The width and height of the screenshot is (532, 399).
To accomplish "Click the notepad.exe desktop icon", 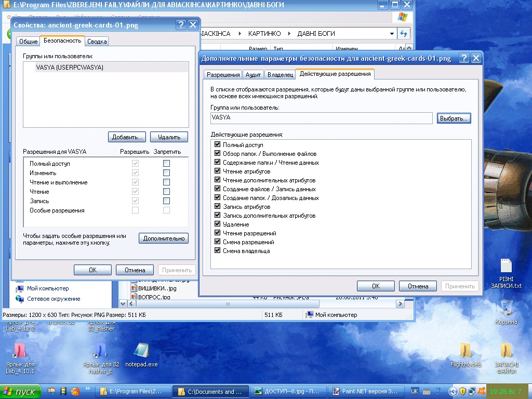I will point(141,351).
